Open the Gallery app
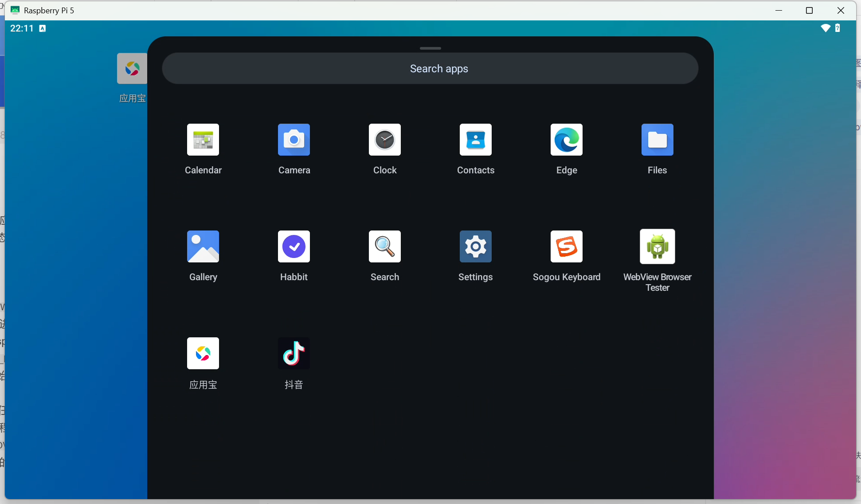The image size is (861, 504). tap(203, 246)
